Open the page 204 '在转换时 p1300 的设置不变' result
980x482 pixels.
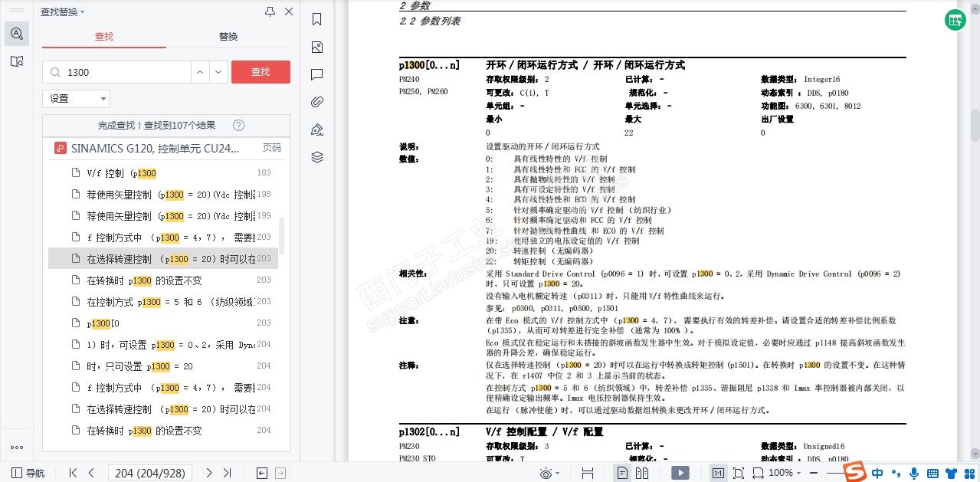(163, 431)
